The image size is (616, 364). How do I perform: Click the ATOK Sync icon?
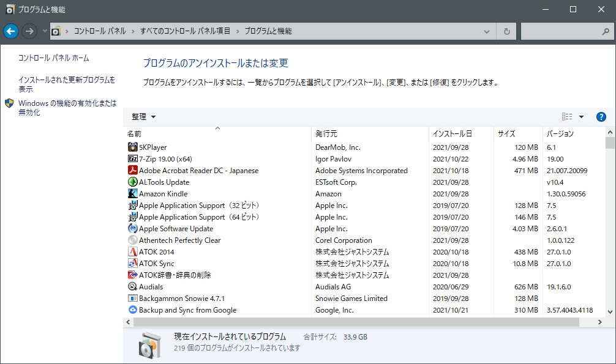point(133,263)
